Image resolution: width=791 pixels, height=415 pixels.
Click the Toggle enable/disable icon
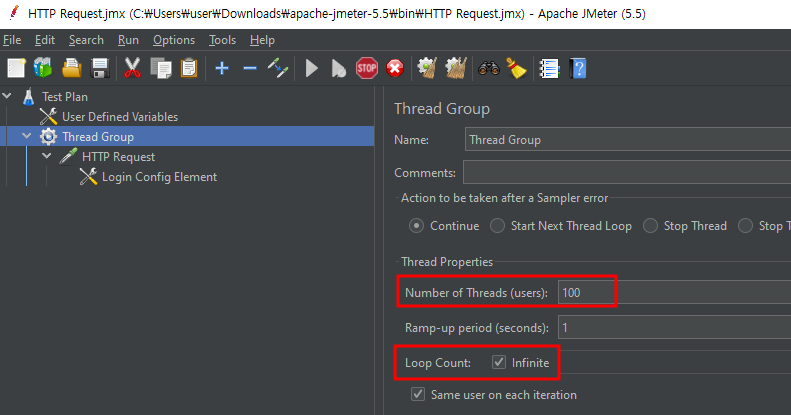point(278,68)
